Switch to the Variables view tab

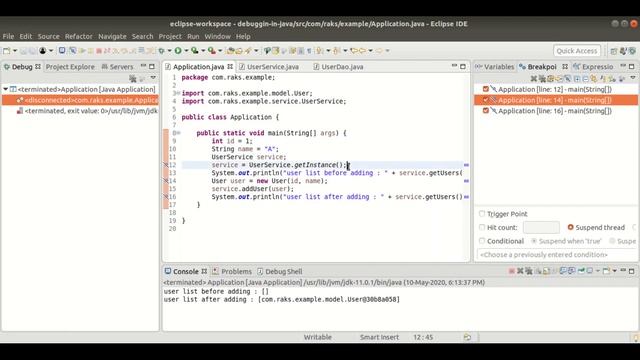tap(495, 67)
